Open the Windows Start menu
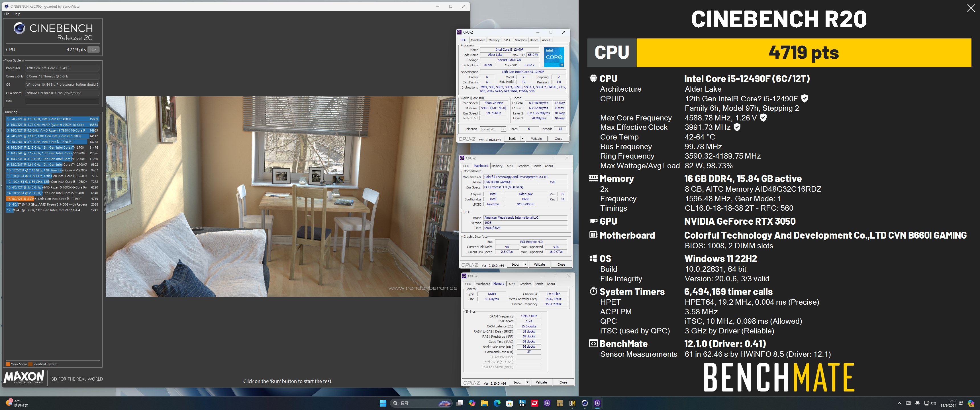Screen dimensions: 980x410 (383, 403)
